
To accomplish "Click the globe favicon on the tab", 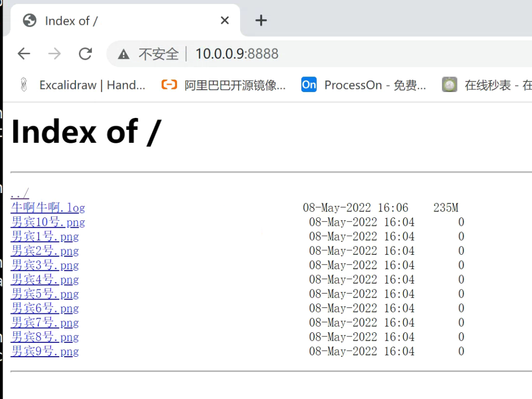I will click(29, 20).
